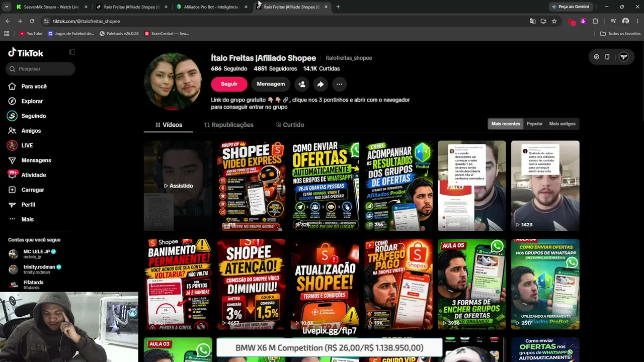
Task: Open the Chrome apps grid icon
Action: pos(7,34)
